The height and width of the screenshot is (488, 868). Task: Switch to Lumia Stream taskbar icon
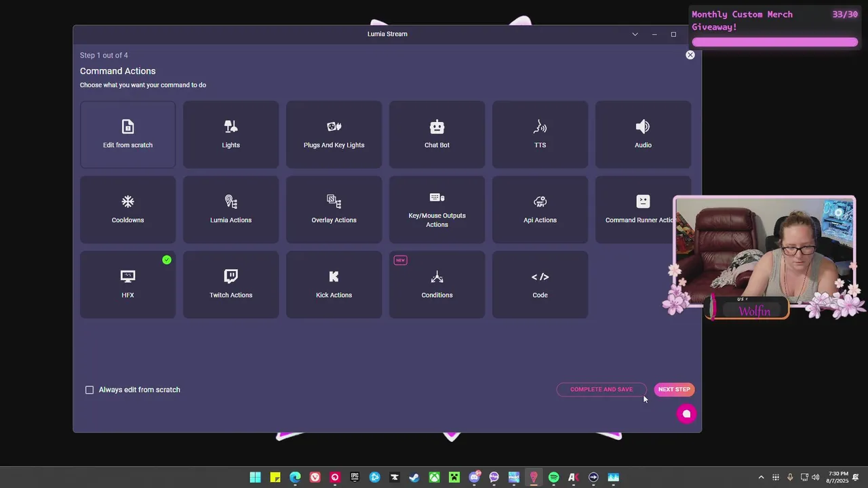point(534,477)
